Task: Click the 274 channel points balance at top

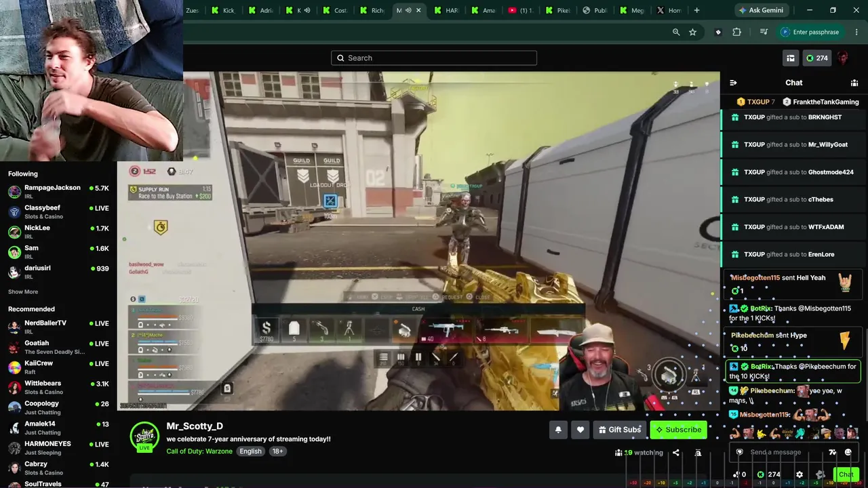Action: [x=816, y=58]
